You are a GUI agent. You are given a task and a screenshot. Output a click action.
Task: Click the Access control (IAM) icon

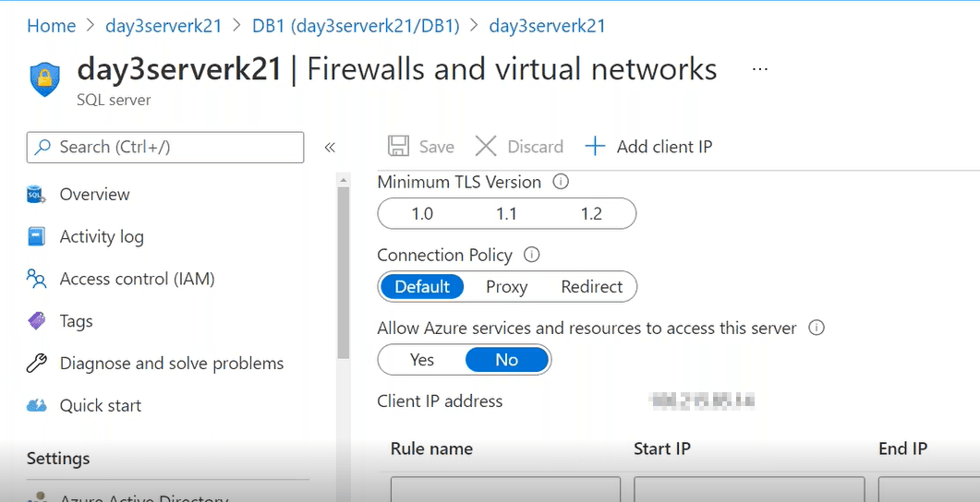click(36, 279)
